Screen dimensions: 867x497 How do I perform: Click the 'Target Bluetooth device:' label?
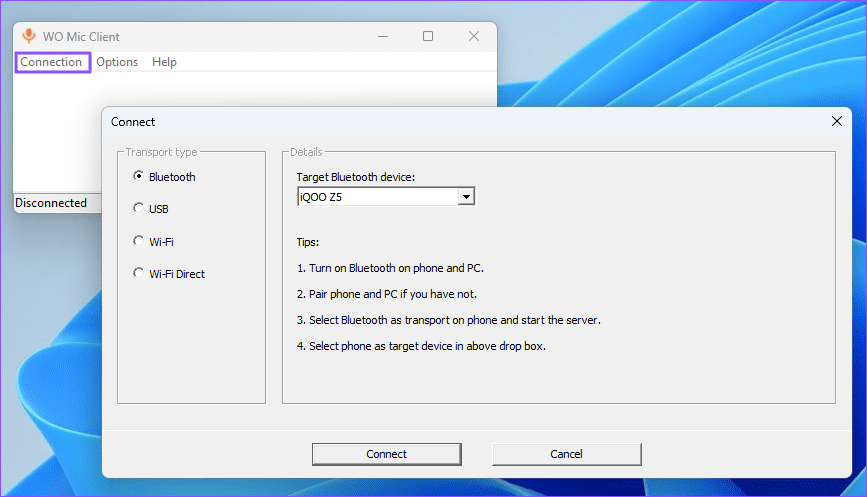coord(356,177)
